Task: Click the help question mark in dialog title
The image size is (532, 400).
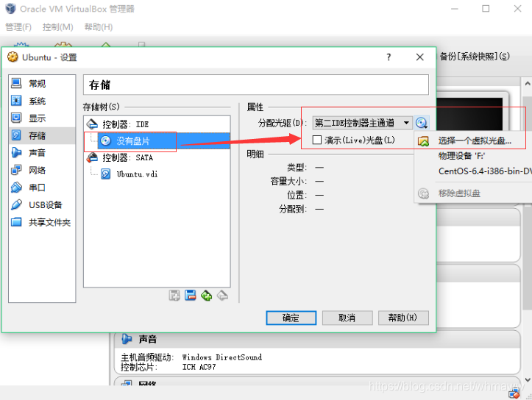Action: (x=389, y=57)
